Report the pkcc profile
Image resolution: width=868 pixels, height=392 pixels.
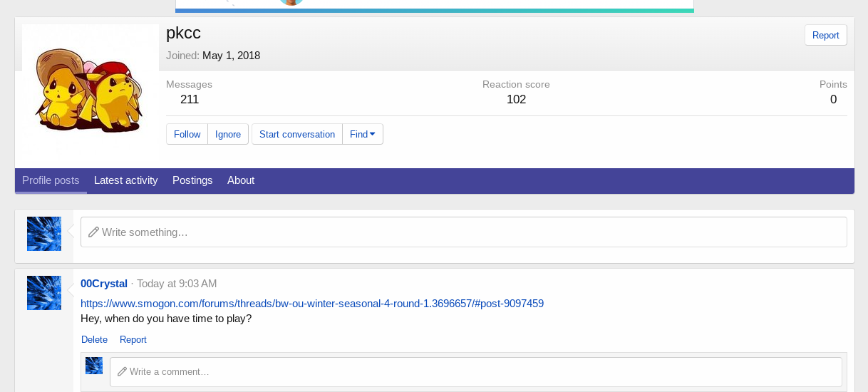point(825,35)
